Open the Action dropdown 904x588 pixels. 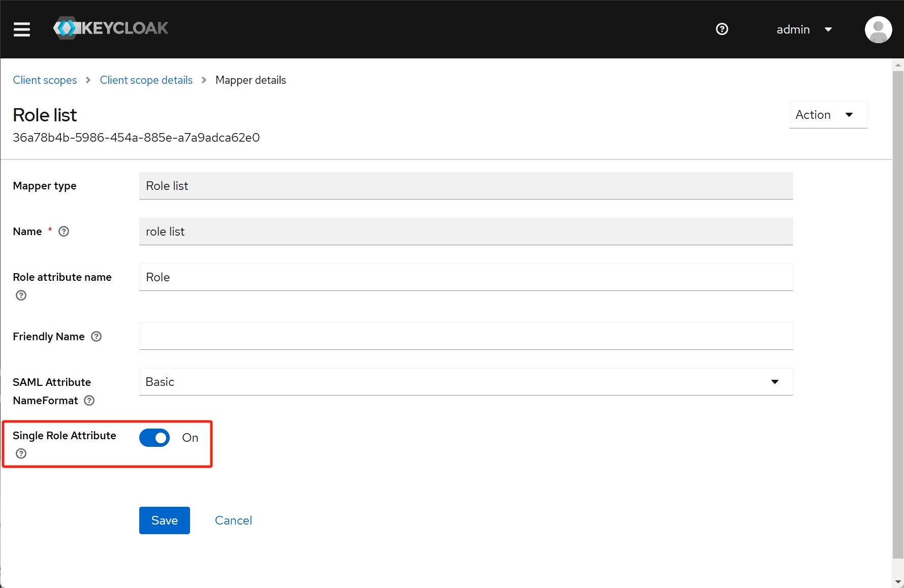(x=828, y=115)
